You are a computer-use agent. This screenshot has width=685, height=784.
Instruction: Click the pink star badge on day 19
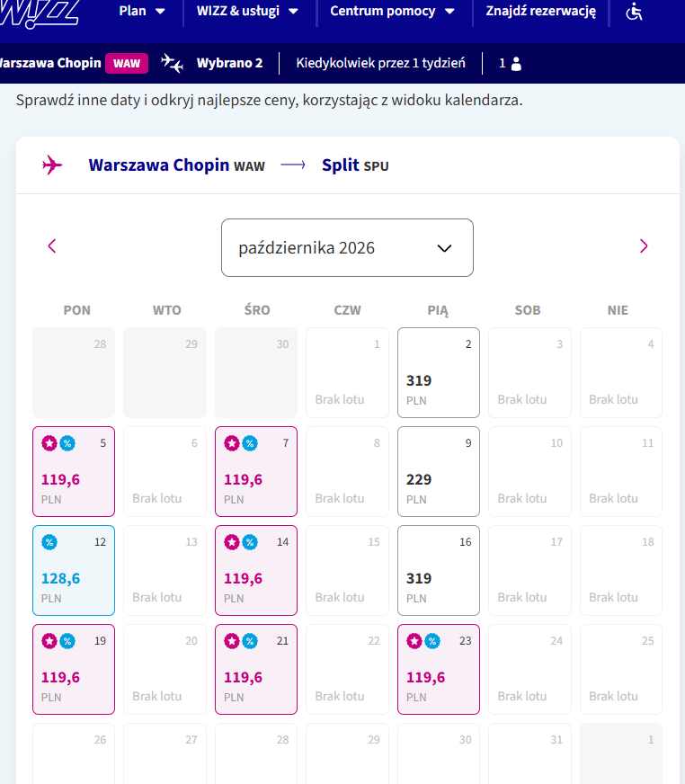pyautogui.click(x=49, y=641)
